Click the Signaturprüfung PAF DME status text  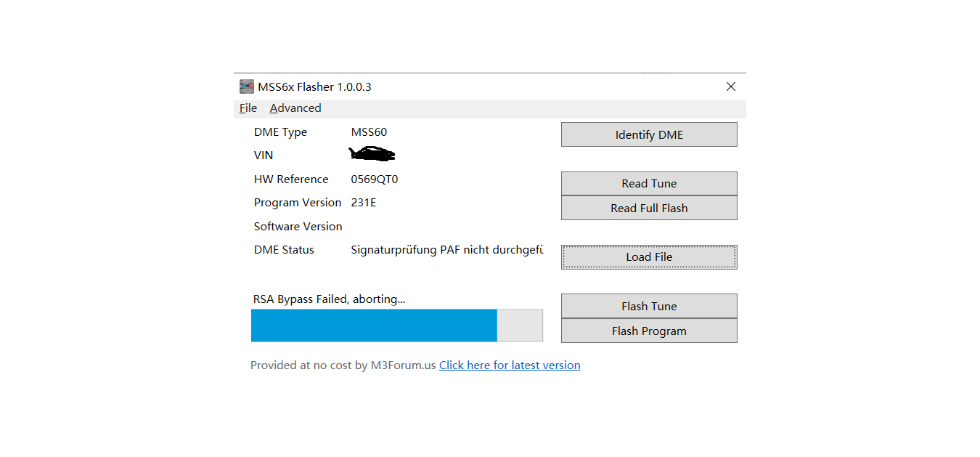(x=446, y=250)
